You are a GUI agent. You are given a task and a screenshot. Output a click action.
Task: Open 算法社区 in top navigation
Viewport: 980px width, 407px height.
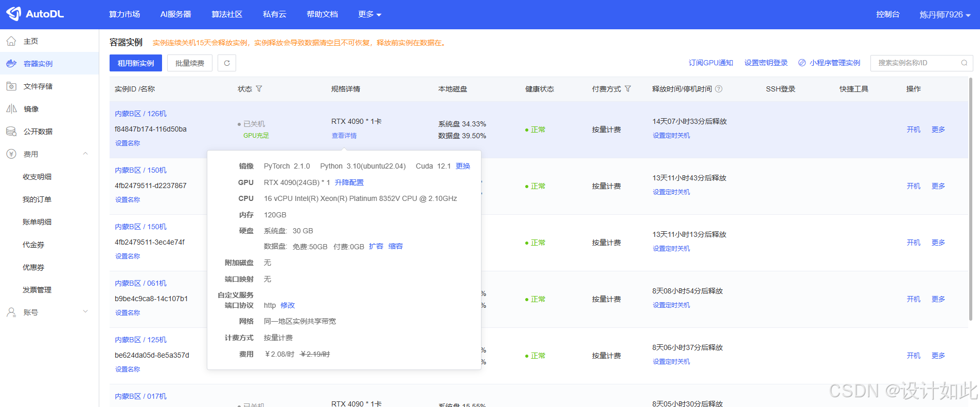227,14
